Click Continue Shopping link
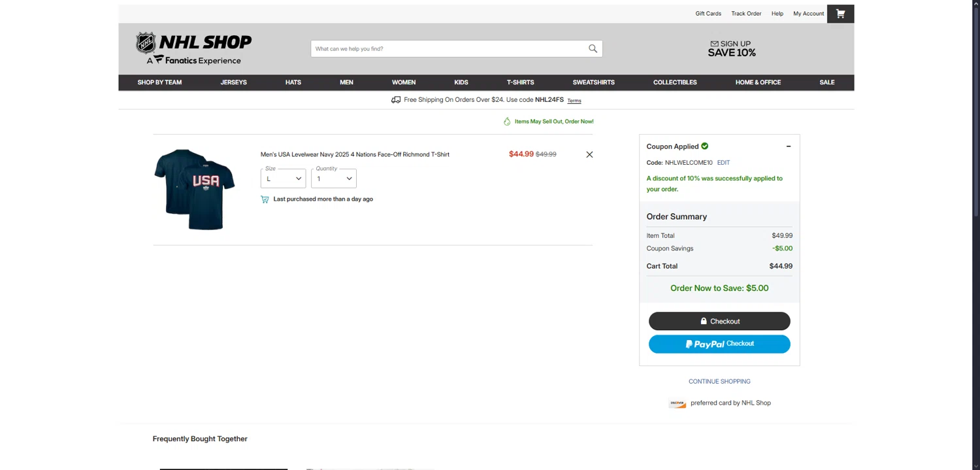The height and width of the screenshot is (470, 980). 719,381
